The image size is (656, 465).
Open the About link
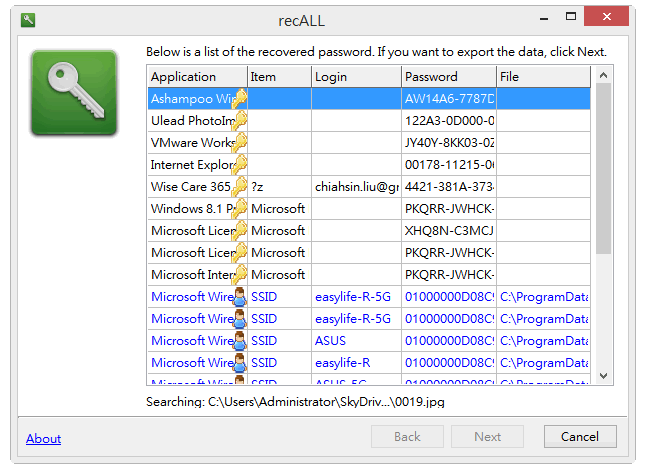(x=44, y=438)
